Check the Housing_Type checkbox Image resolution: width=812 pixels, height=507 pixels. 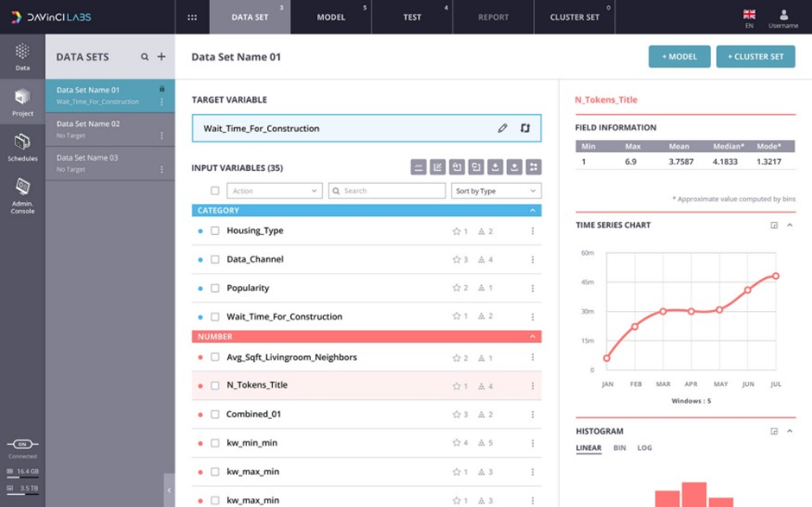pos(215,231)
